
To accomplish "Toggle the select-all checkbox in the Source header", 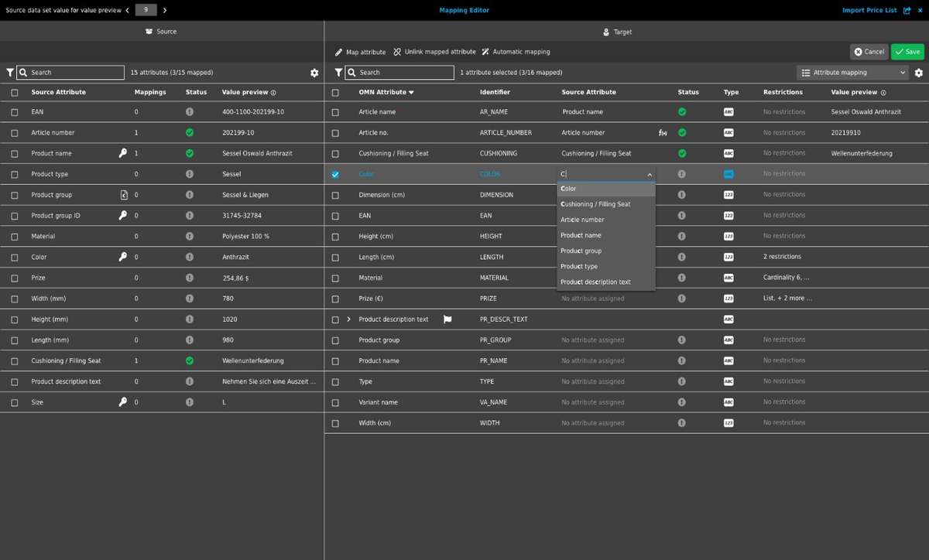I will [13, 91].
